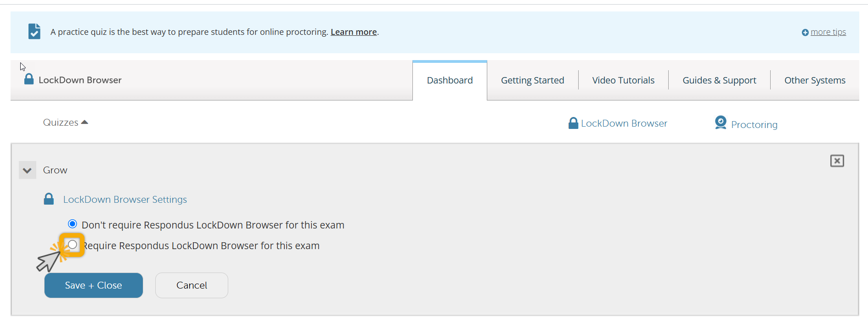This screenshot has width=868, height=323.
Task: Collapse the Grow quiz chevron
Action: [x=28, y=170]
